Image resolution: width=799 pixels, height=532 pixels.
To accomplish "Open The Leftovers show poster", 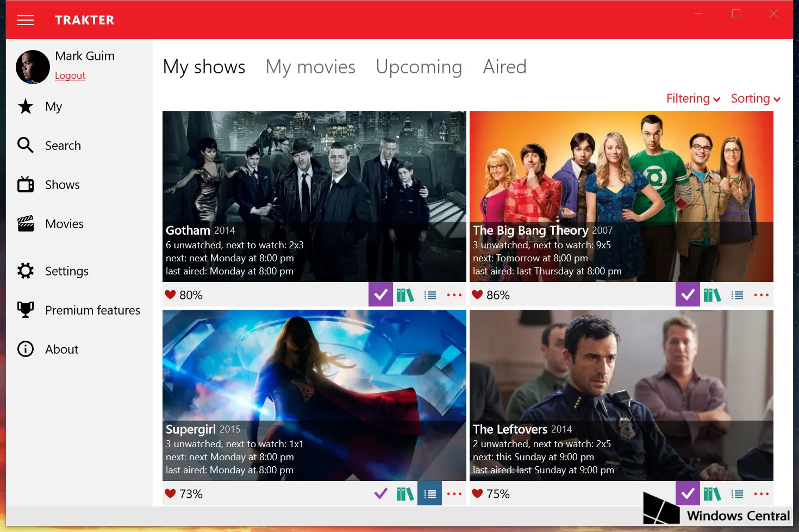I will click(x=621, y=395).
